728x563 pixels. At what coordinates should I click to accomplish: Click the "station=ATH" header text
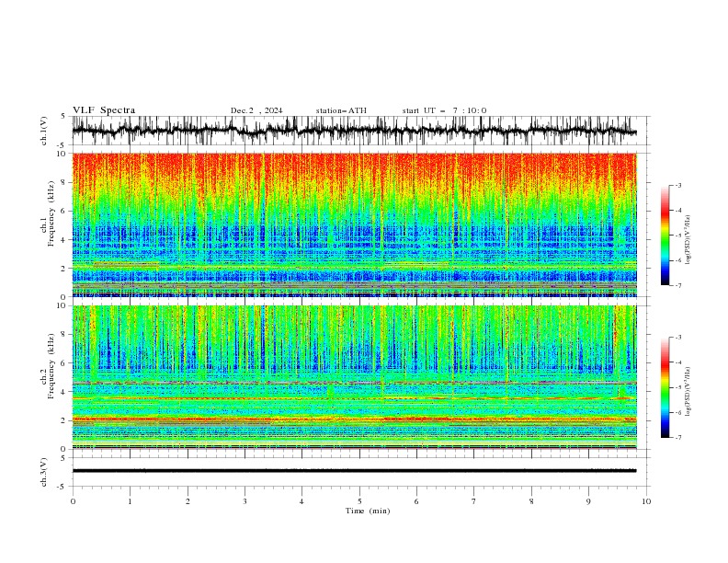tap(341, 110)
